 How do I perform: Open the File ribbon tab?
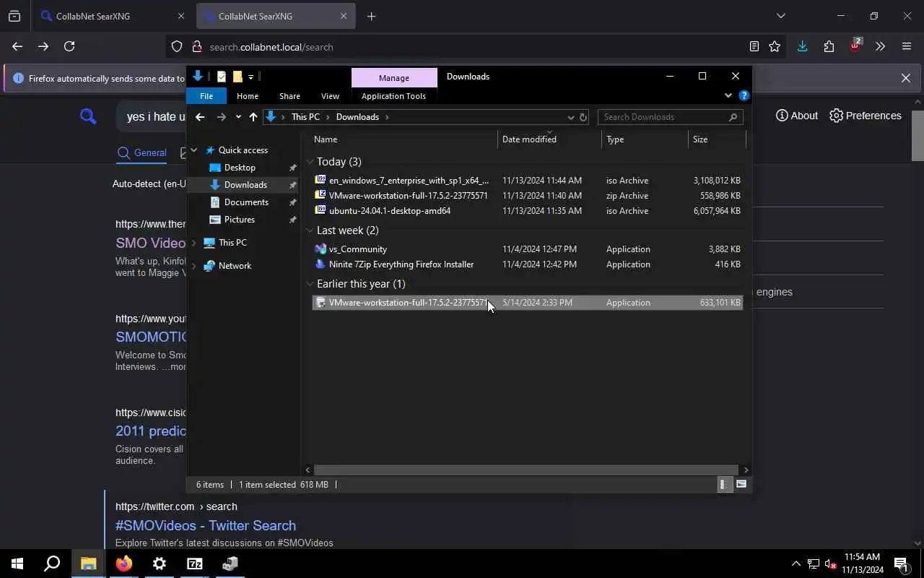tap(206, 96)
